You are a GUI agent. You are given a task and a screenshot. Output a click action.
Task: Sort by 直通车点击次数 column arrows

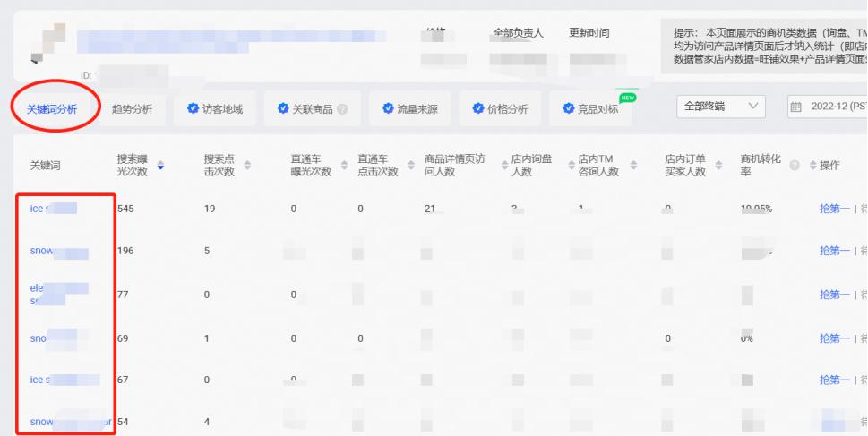[411, 165]
